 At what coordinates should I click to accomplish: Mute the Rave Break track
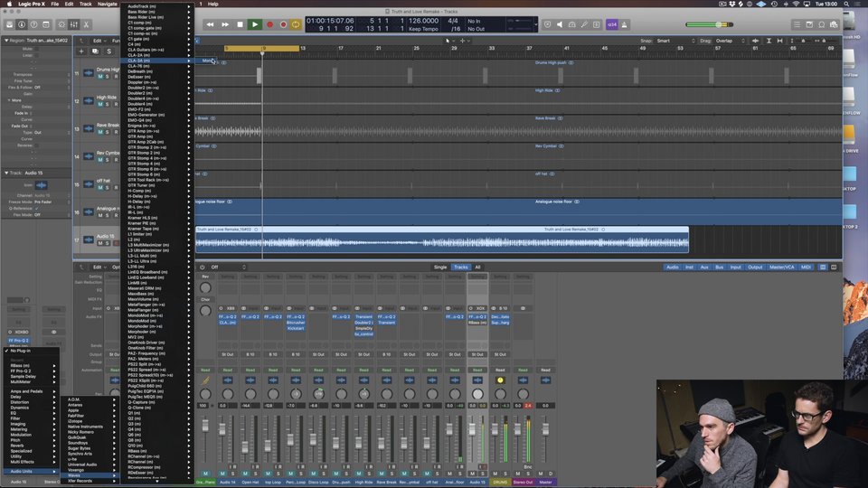pos(100,132)
